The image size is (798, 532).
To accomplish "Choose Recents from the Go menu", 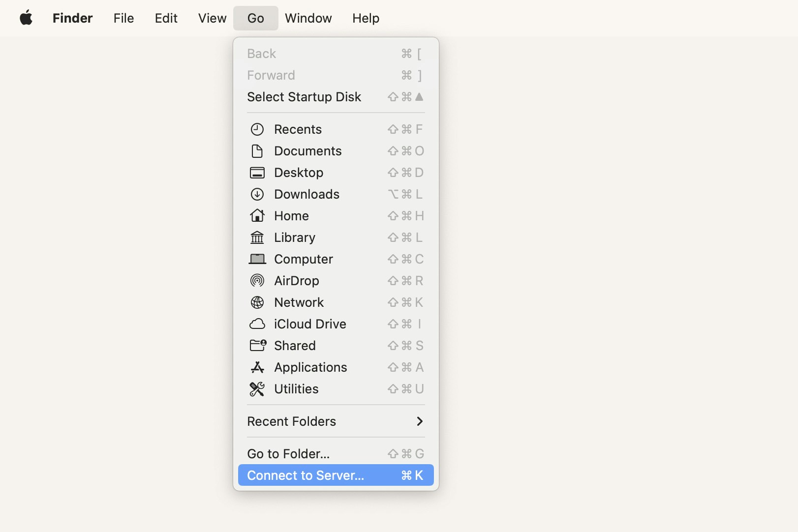I will [x=336, y=129].
